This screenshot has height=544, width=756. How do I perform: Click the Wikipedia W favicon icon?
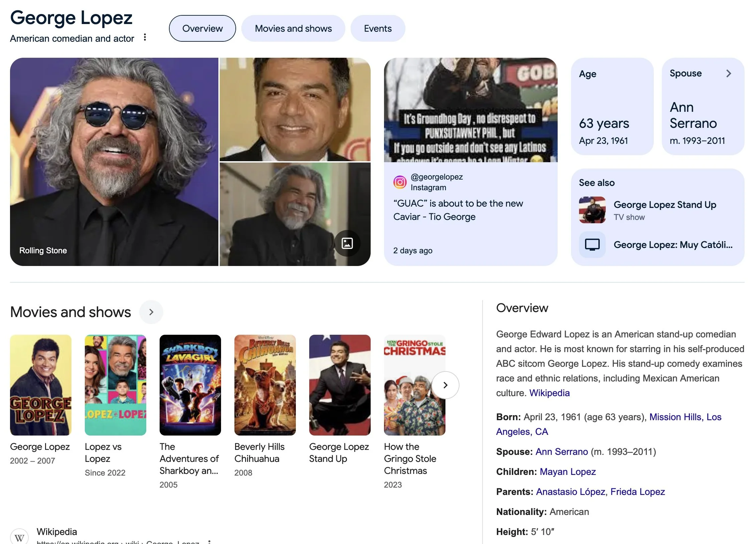click(19, 537)
